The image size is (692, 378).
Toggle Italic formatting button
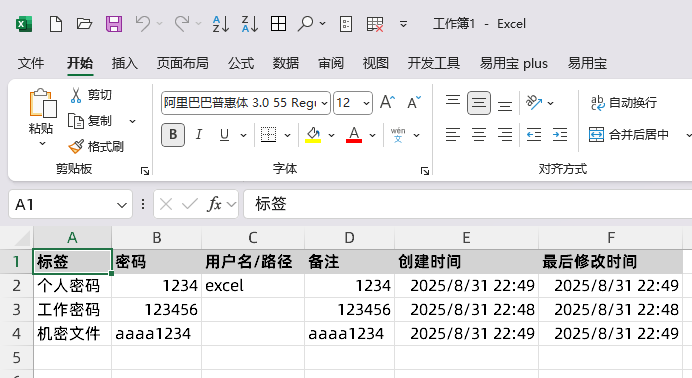[x=199, y=135]
